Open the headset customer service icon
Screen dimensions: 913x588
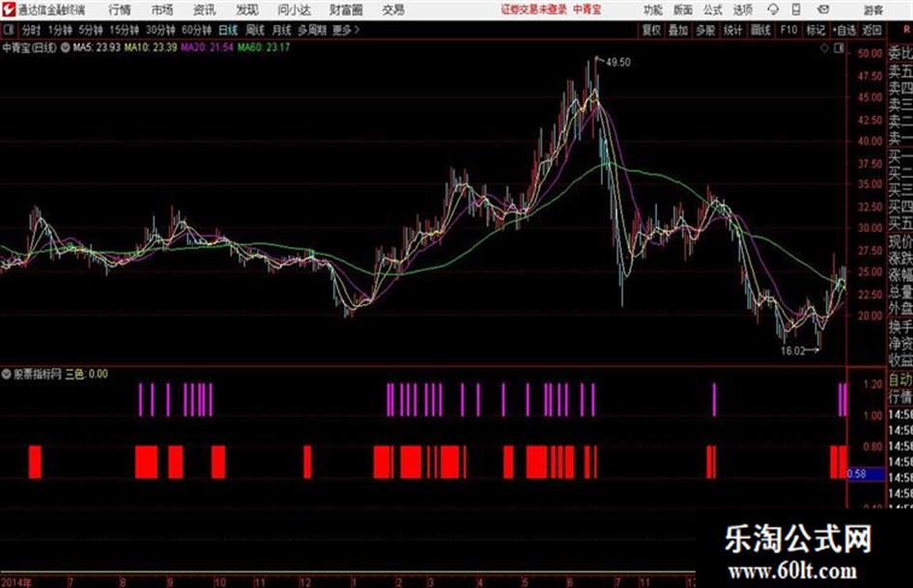point(773,10)
